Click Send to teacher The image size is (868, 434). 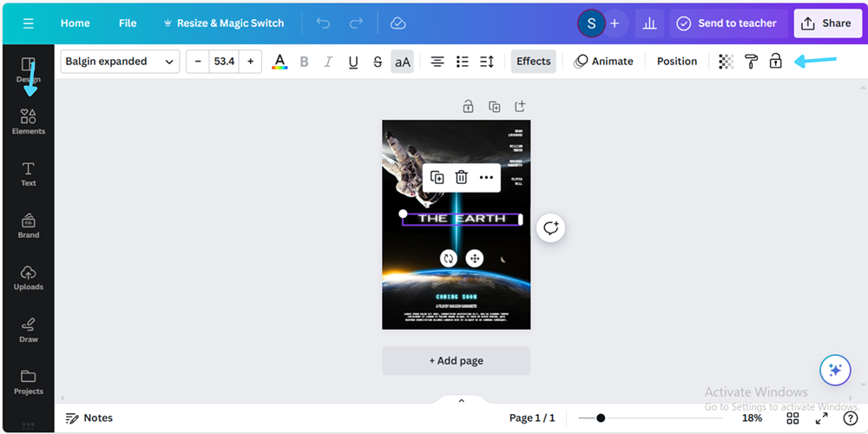pyautogui.click(x=728, y=23)
